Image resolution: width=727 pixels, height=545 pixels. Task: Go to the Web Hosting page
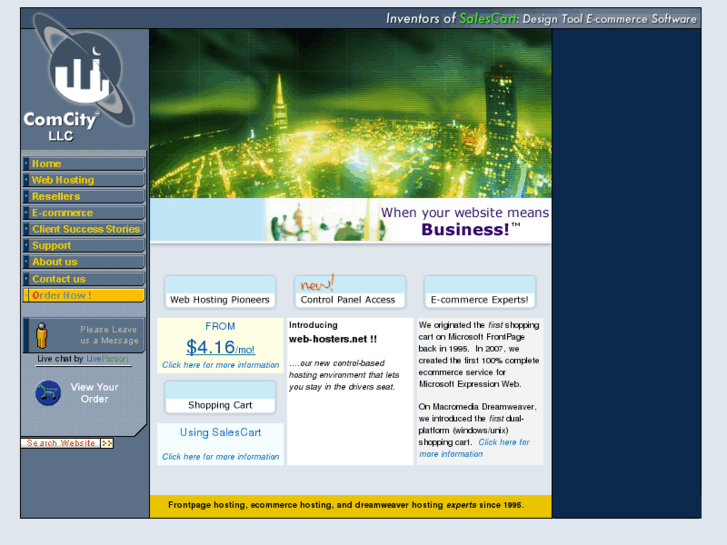[x=83, y=180]
